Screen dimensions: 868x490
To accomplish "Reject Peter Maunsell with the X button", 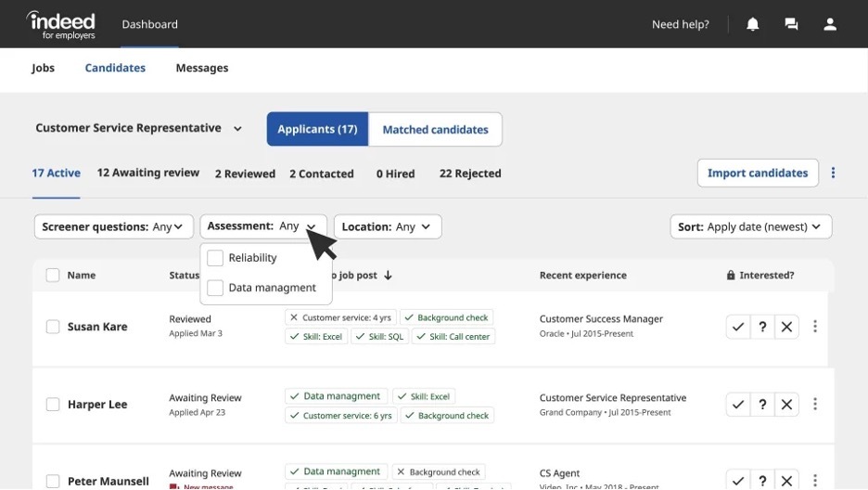I will click(x=786, y=480).
